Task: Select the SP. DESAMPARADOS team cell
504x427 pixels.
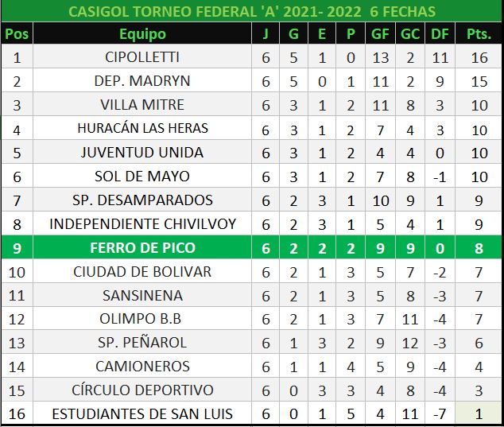Action: 142,200
